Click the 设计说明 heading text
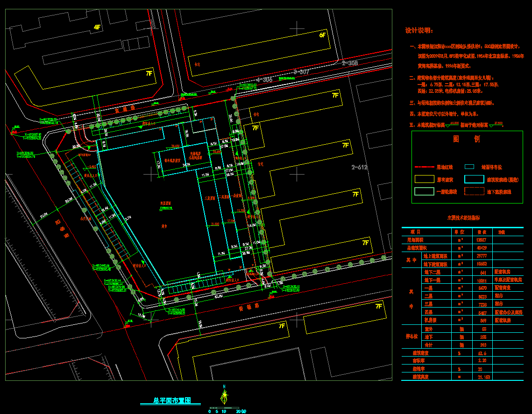Screen dimensions: 532x414 (419, 31)
